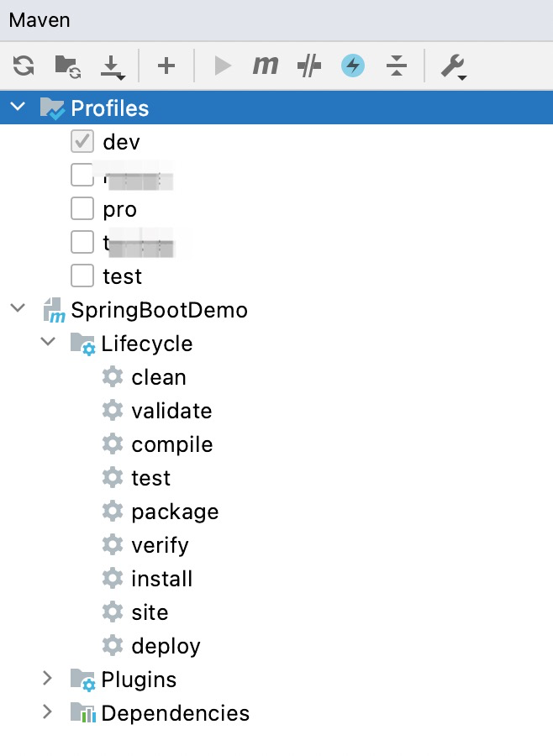Collapse the Profiles section
Screen dimensions: 553x756
pyautogui.click(x=18, y=108)
